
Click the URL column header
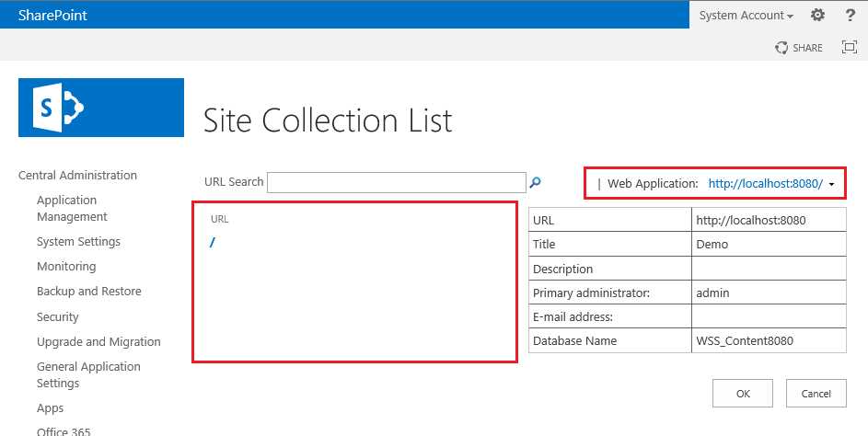click(x=220, y=219)
